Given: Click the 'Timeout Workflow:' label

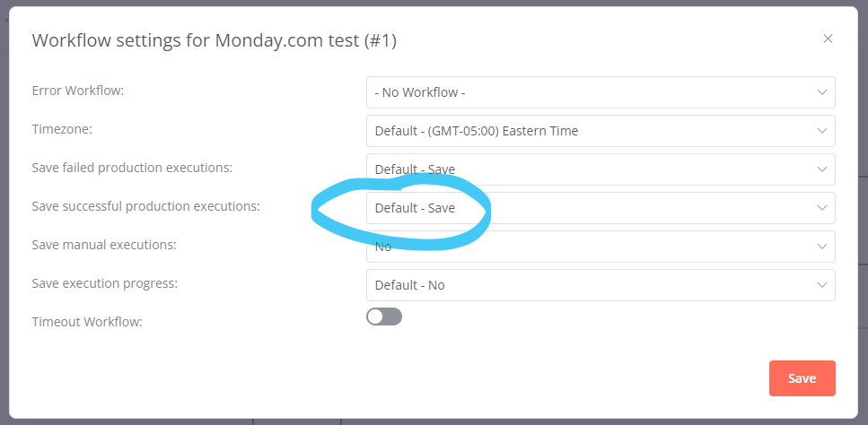Looking at the screenshot, I should (87, 321).
